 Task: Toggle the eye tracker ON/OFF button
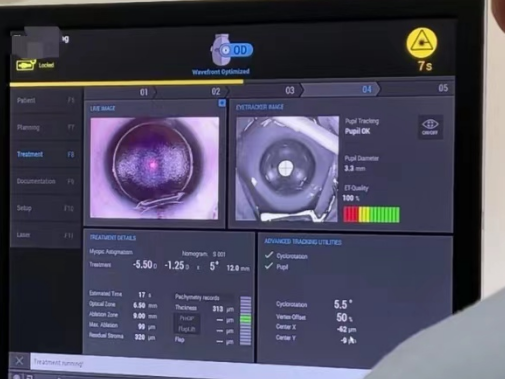coord(430,127)
